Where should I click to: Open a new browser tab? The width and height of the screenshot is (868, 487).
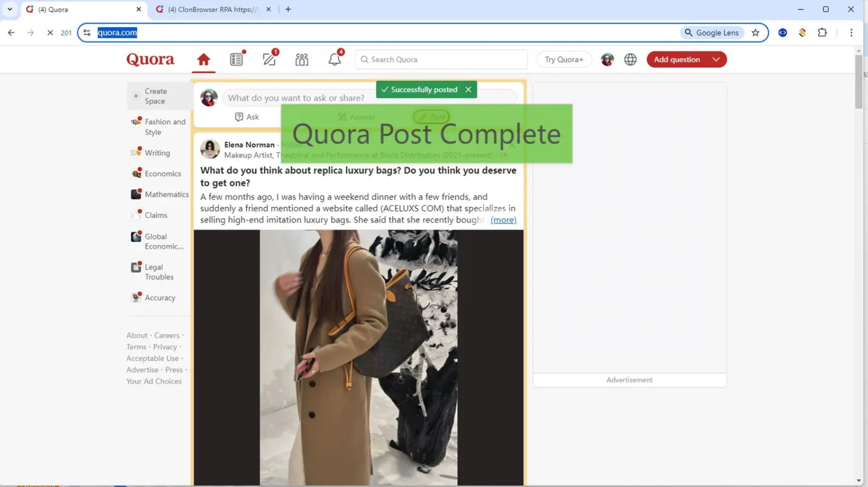click(x=288, y=9)
